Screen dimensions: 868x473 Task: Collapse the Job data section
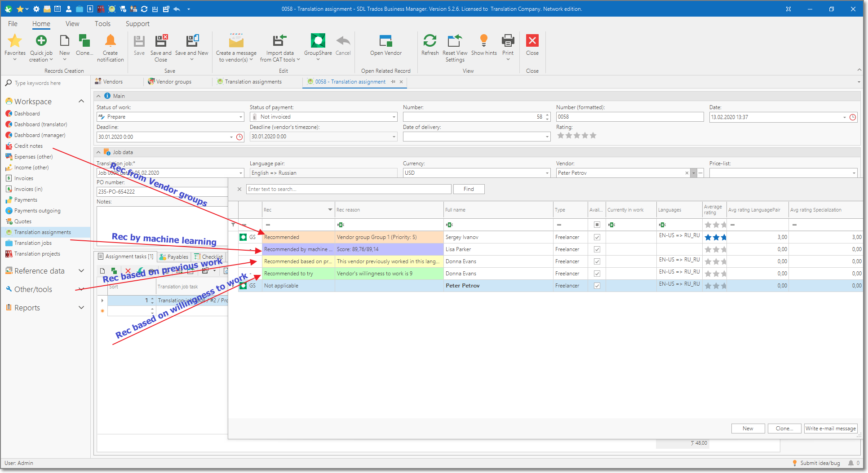coord(98,152)
